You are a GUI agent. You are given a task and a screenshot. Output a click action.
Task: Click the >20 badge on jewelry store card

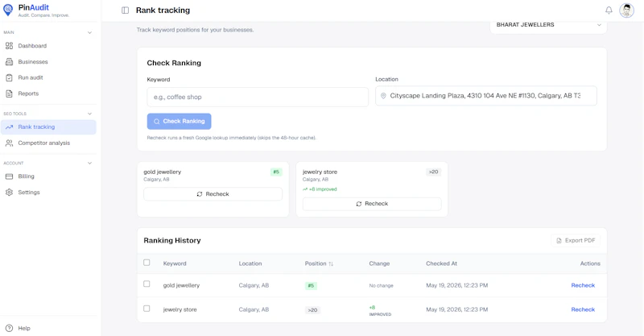click(433, 172)
